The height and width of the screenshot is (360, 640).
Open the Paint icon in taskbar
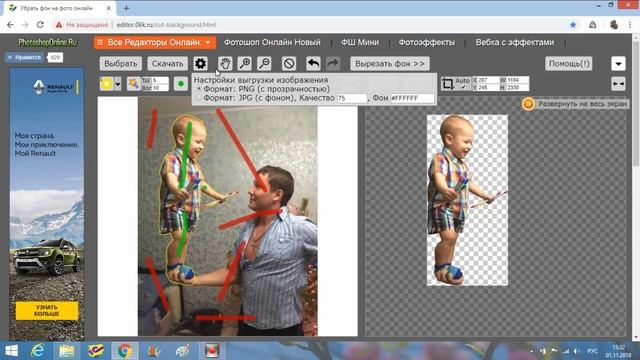(182, 351)
